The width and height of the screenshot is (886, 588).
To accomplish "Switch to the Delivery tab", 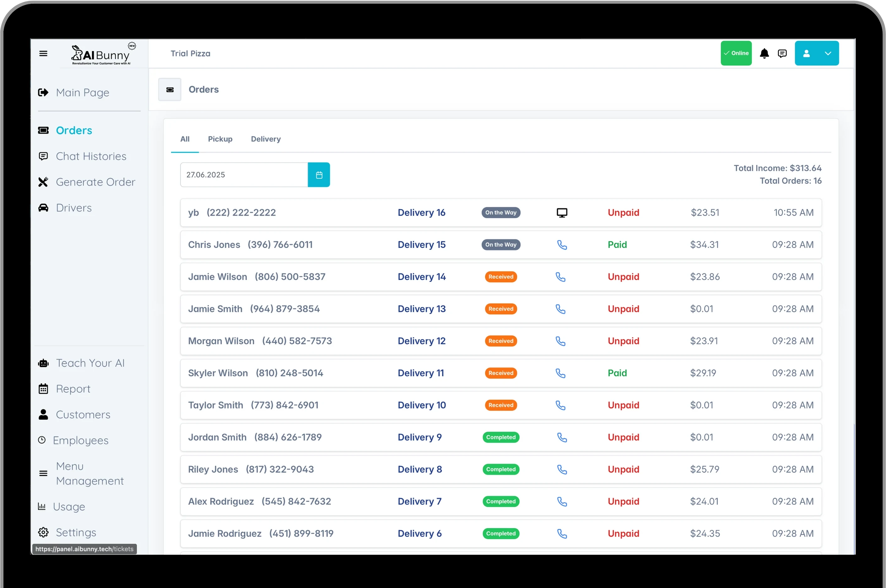I will (x=266, y=139).
